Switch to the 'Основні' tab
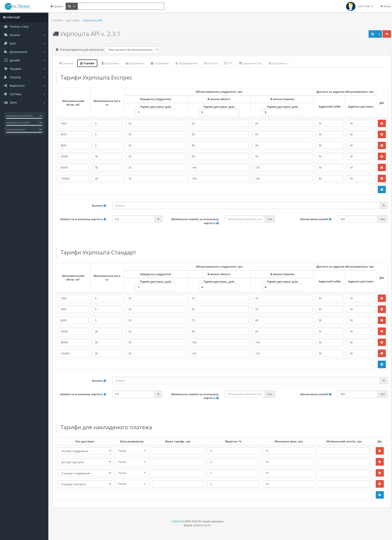 pyautogui.click(x=66, y=63)
